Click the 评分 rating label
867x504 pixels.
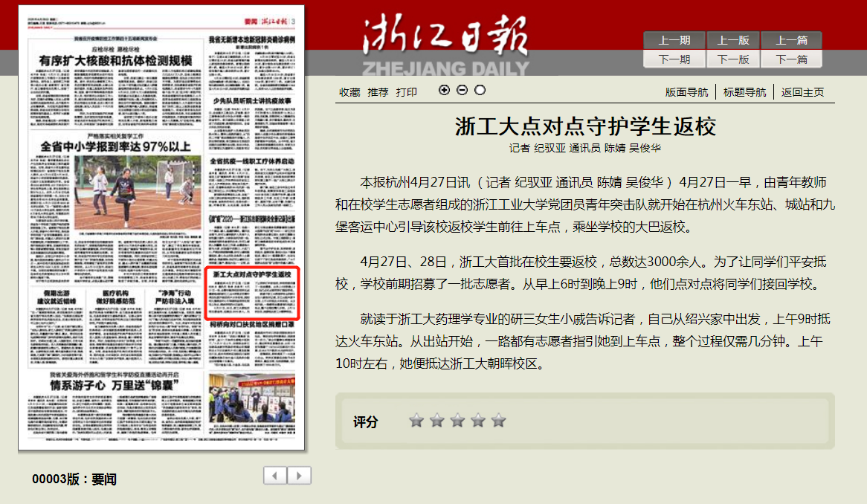pos(366,422)
